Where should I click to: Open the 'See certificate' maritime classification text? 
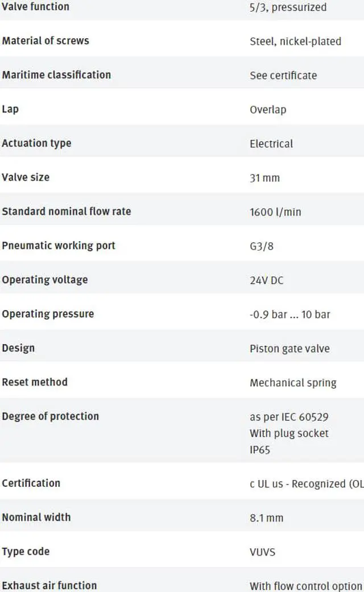coord(283,76)
